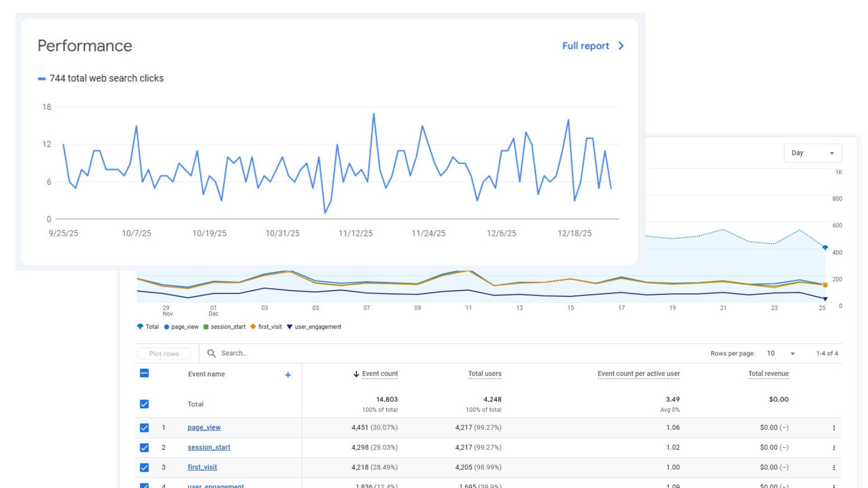
Task: Open the kebab menu on the page_view row
Action: (x=834, y=427)
